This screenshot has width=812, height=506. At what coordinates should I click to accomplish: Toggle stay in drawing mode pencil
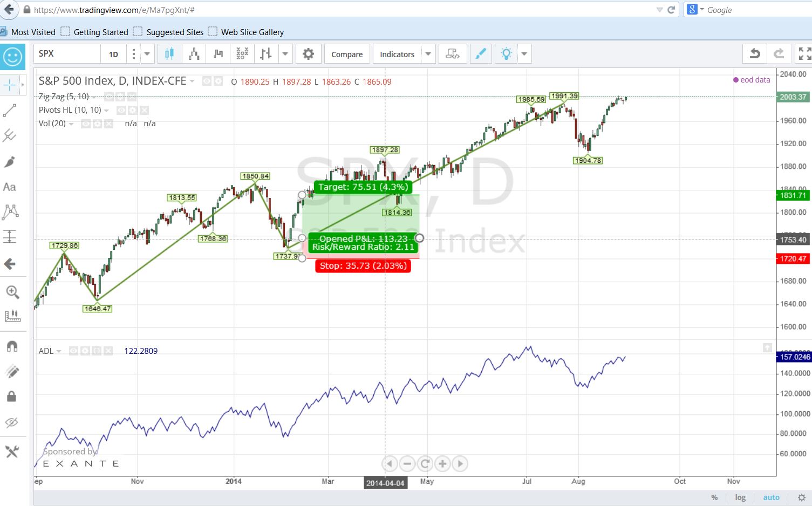point(12,371)
